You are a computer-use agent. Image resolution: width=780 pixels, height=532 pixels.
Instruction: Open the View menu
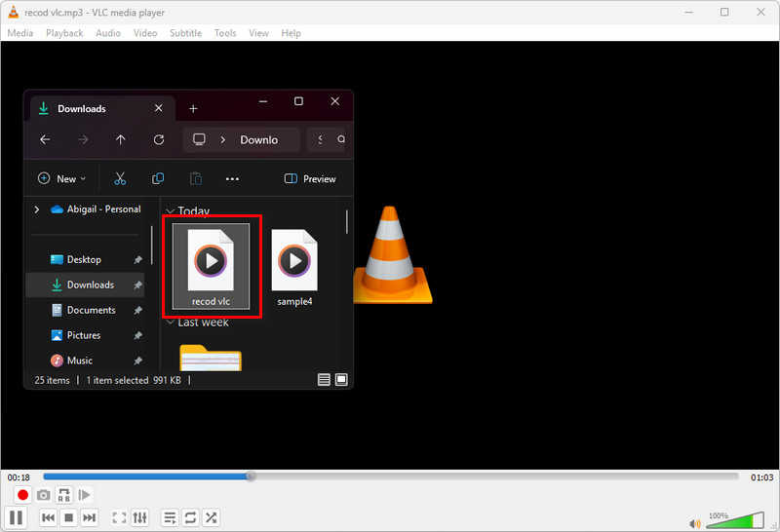pos(258,33)
